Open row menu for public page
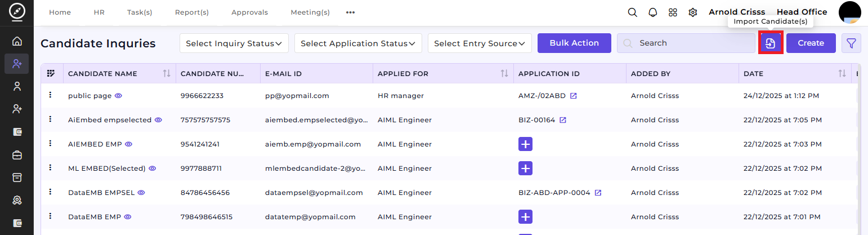 point(51,95)
